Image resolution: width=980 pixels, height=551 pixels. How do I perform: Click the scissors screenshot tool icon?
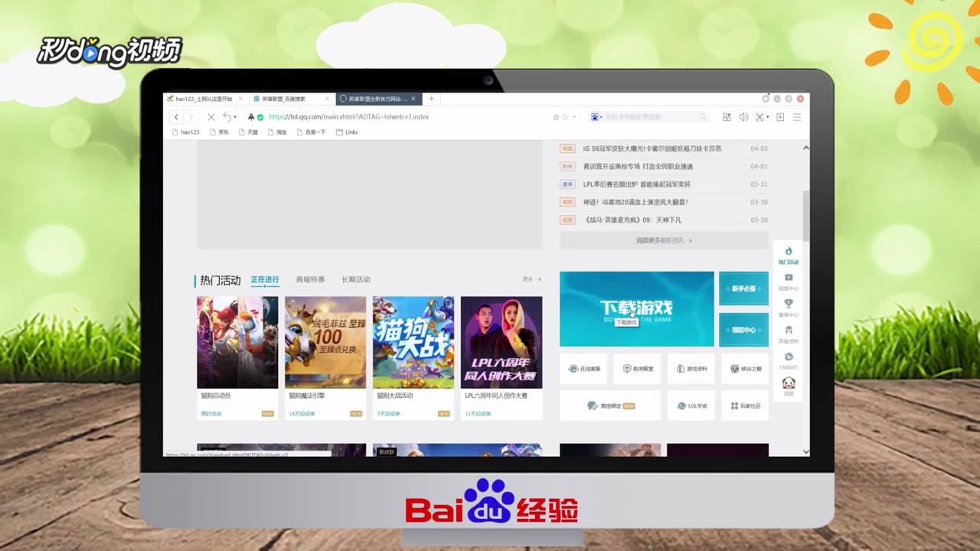759,117
